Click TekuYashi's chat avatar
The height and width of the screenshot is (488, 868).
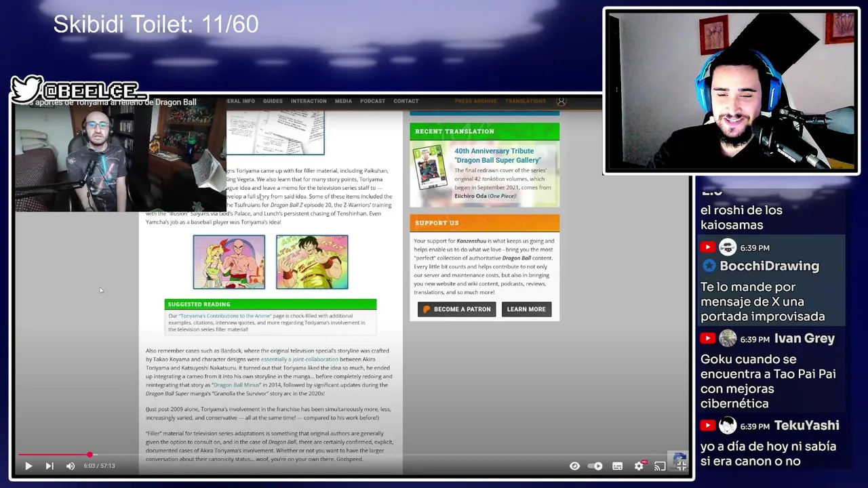coord(728,425)
